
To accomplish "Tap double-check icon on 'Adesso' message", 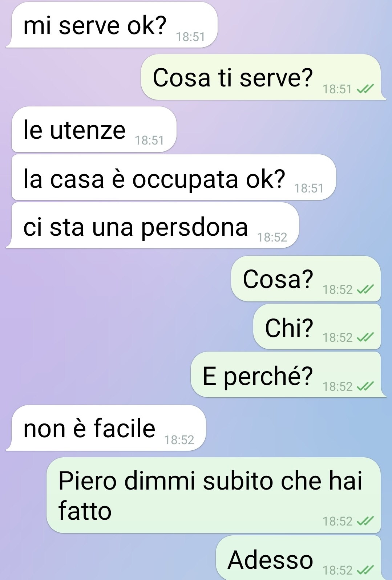I will [365, 570].
